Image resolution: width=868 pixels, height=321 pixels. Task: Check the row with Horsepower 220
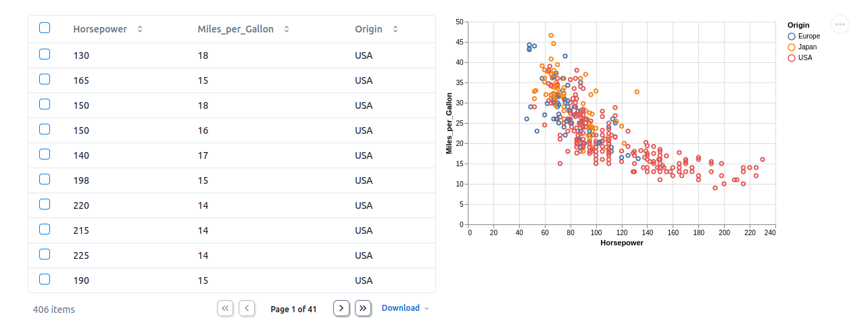click(x=45, y=204)
